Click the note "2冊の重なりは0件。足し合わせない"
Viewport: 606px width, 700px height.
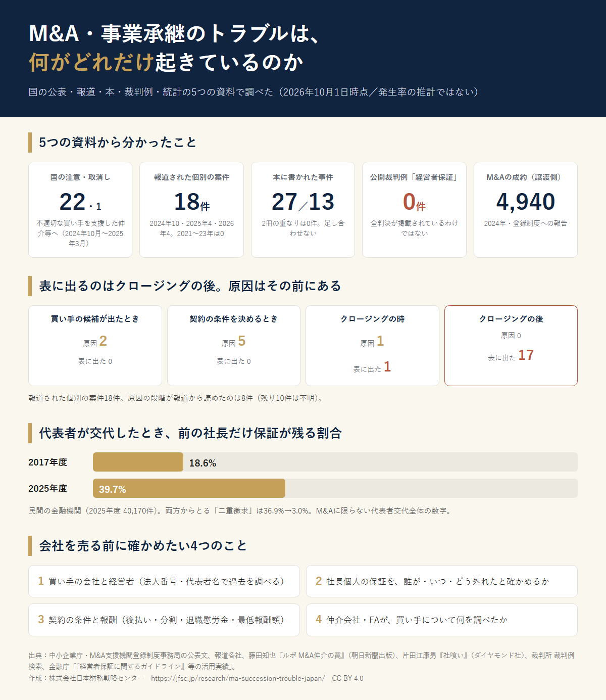303,228
